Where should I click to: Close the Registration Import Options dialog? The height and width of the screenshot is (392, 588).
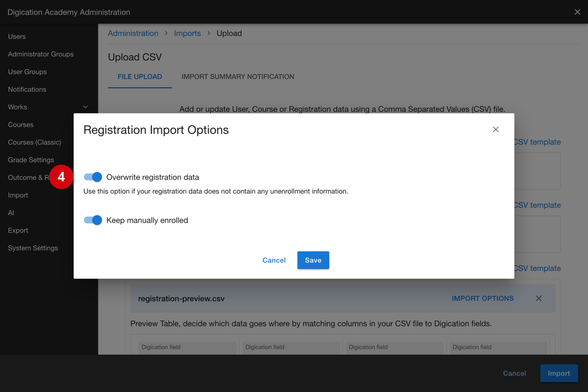[496, 130]
